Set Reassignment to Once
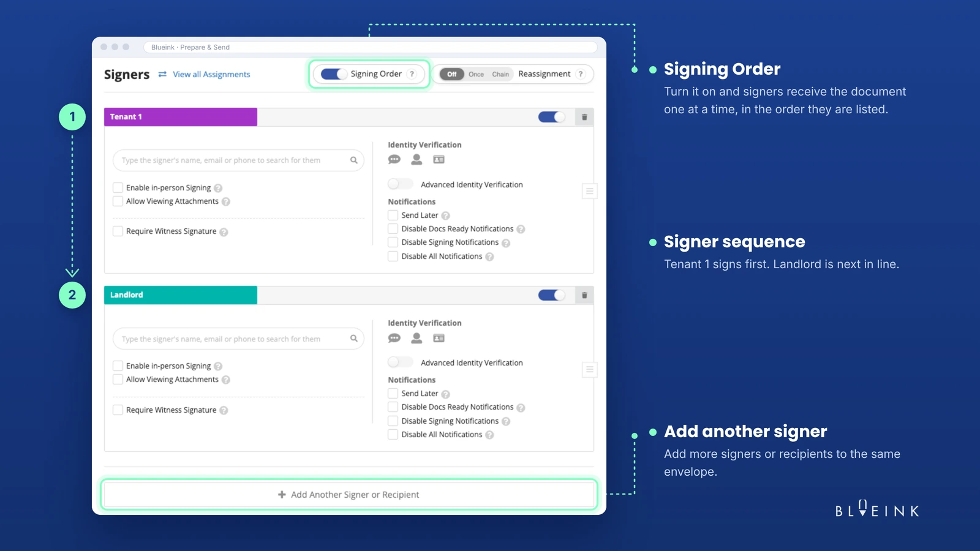Viewport: 980px width, 551px height. point(476,74)
